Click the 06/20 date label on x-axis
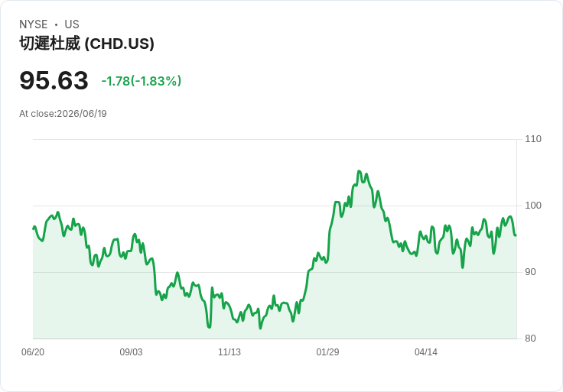563x392 pixels. pos(33,352)
